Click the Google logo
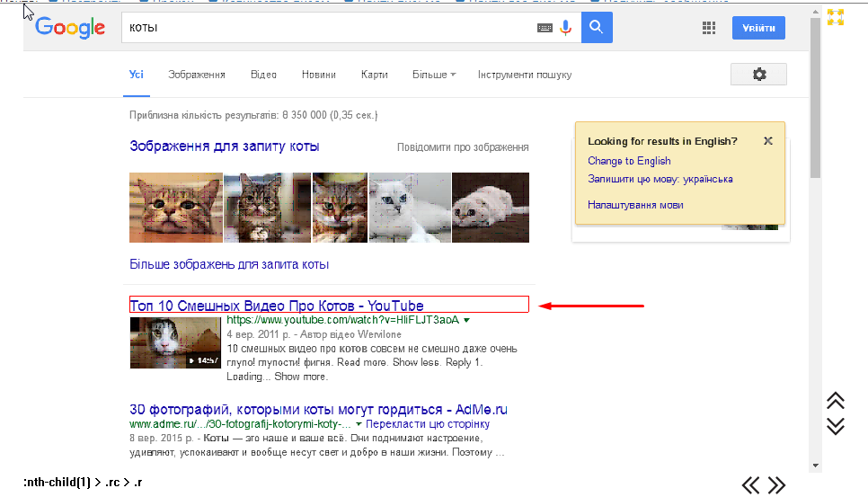868x497 pixels. coord(70,28)
